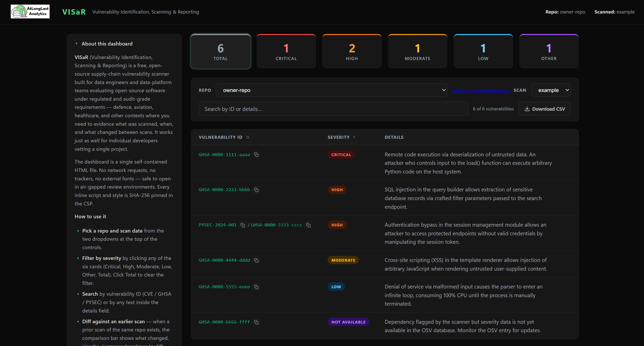Copy vulnerability ID GHSA-0000-2222-bbbb
The width and height of the screenshot is (644, 346).
256,190
